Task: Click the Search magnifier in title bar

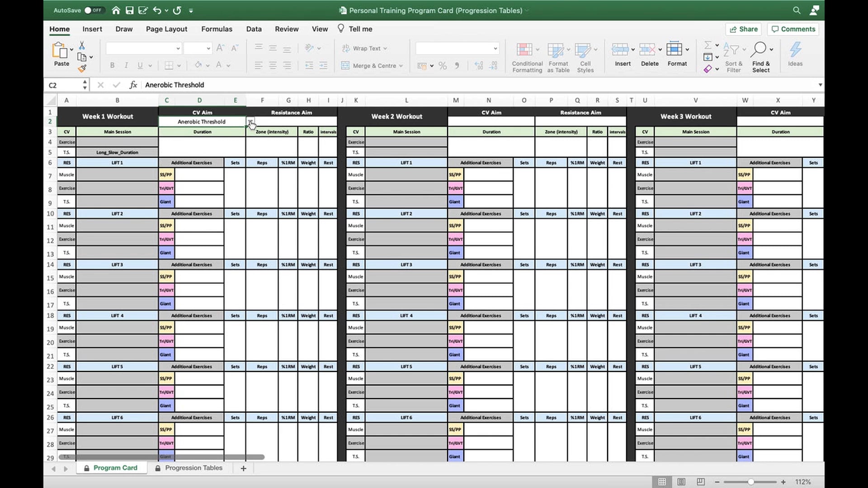Action: point(797,10)
